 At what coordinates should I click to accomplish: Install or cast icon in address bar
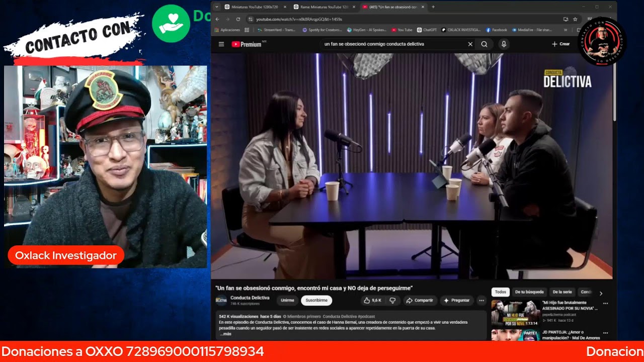pos(566,19)
